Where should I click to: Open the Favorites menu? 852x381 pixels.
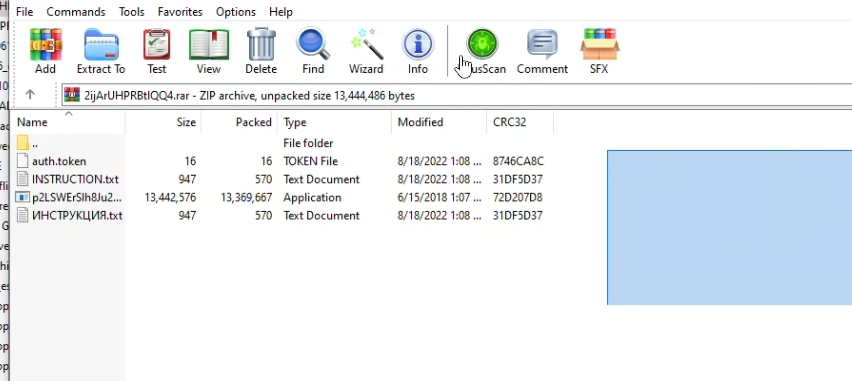click(x=180, y=11)
